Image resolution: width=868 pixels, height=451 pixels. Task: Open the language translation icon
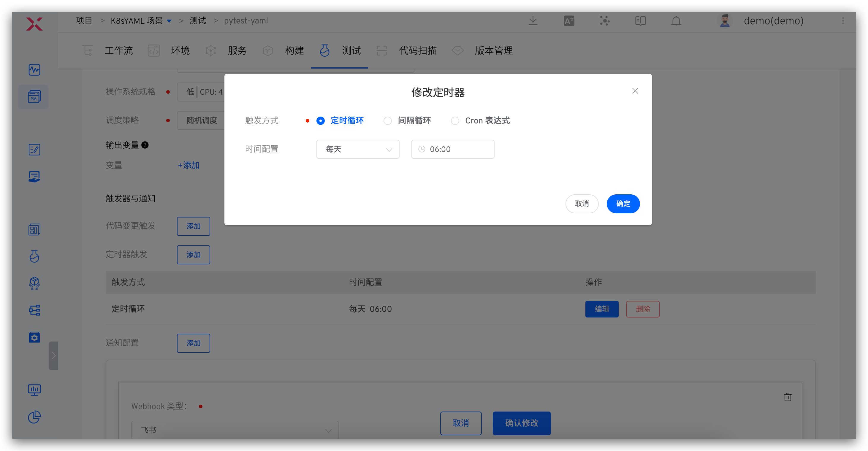pyautogui.click(x=569, y=21)
